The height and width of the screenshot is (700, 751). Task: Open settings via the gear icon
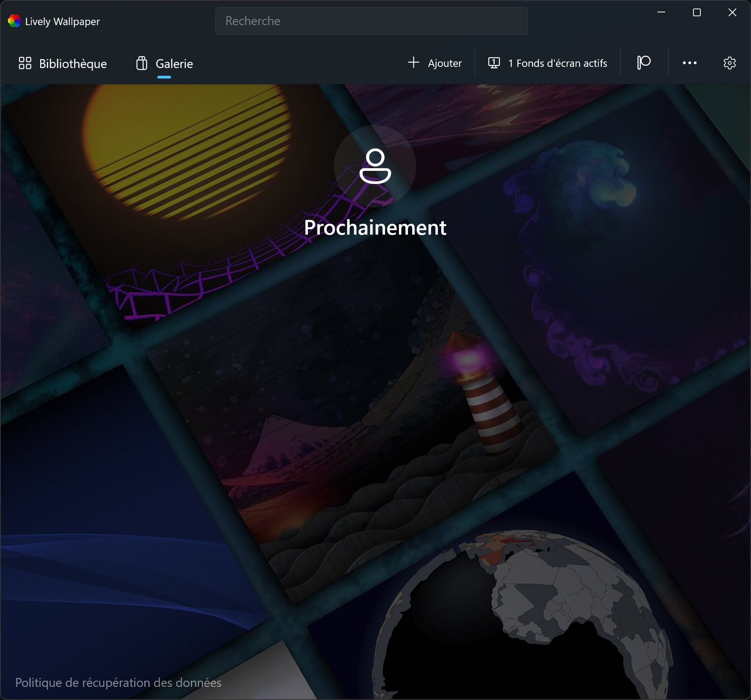coord(729,63)
